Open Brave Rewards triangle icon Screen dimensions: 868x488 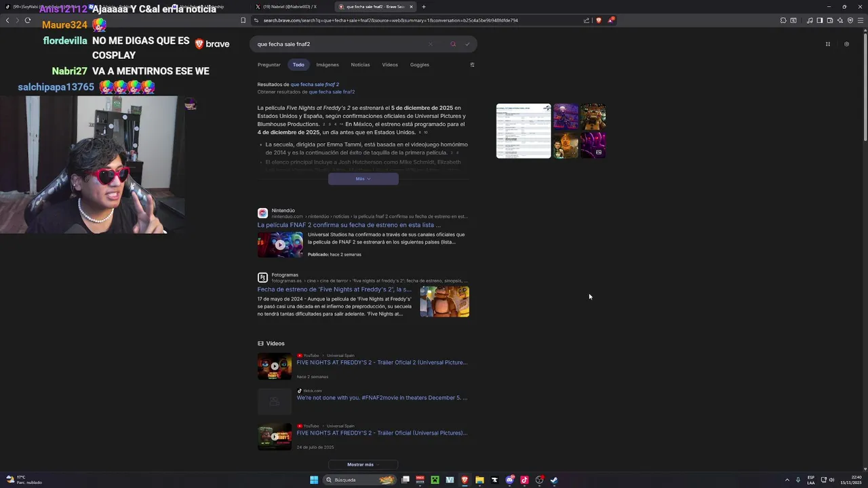(611, 20)
